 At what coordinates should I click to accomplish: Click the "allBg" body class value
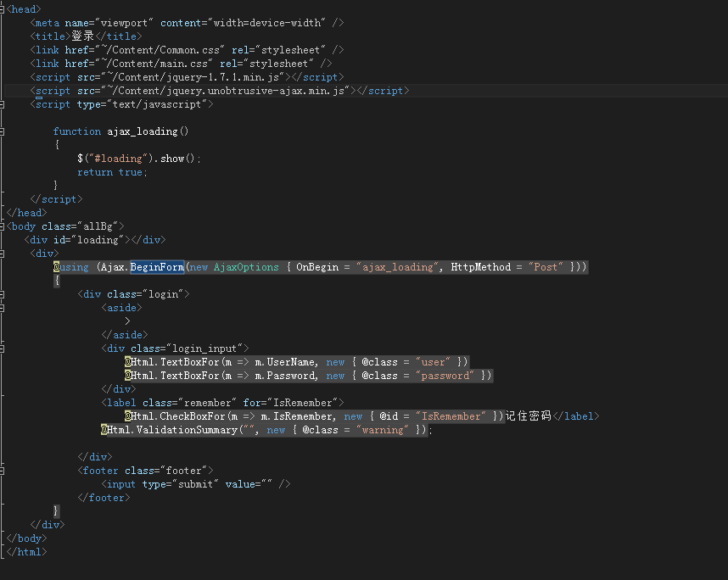tap(98, 226)
